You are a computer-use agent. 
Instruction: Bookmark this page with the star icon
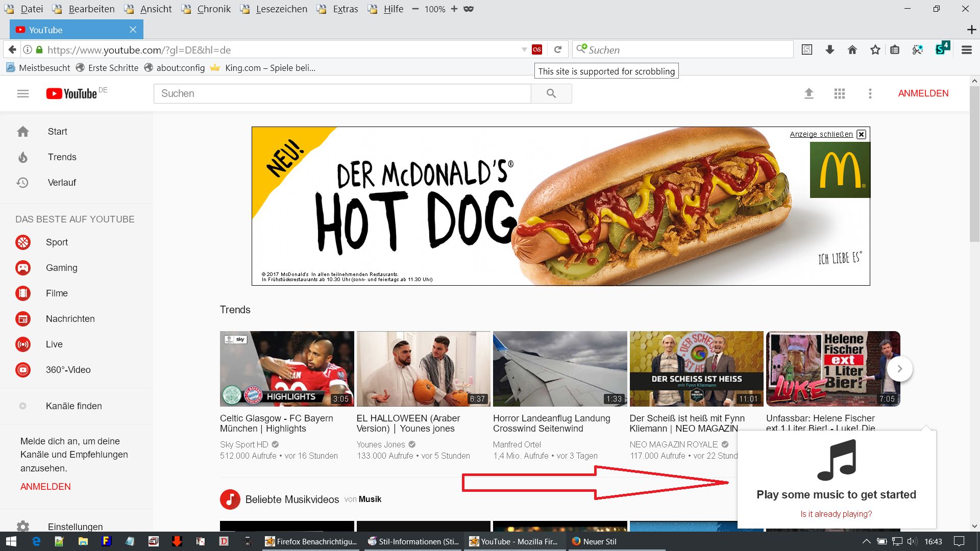(875, 49)
